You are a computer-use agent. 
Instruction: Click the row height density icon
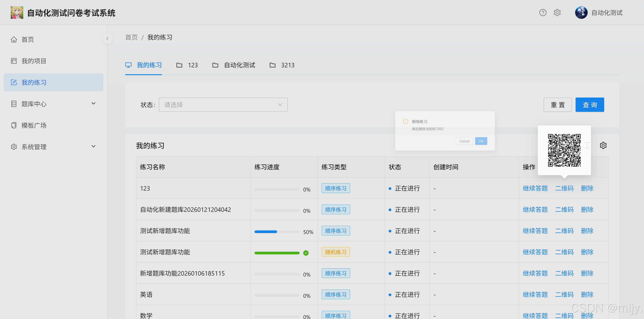[x=587, y=145]
